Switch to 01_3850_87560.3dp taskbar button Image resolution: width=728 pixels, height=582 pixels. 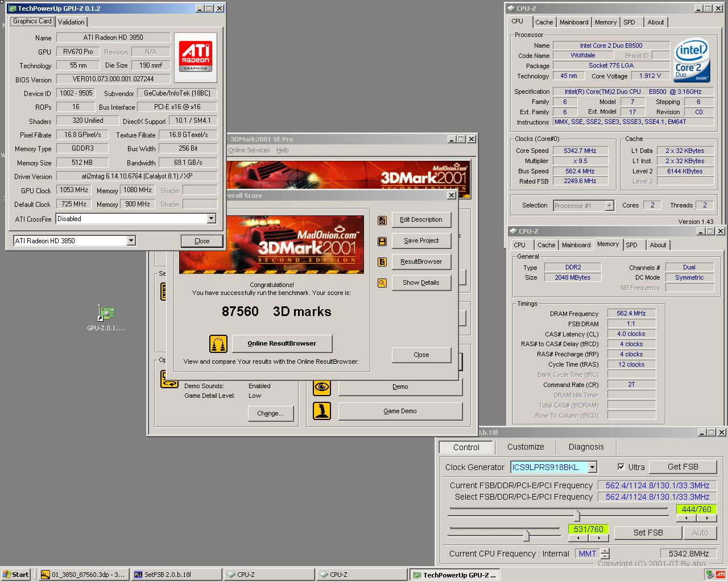(83, 575)
